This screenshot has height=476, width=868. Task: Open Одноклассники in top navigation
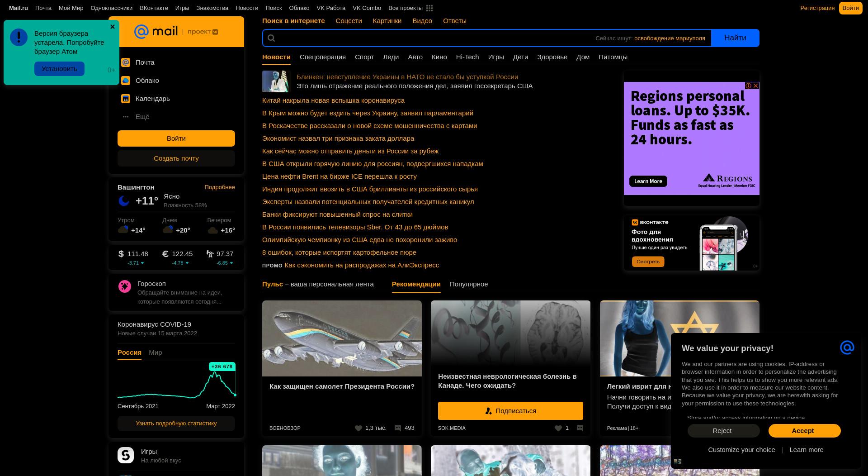[x=112, y=8]
